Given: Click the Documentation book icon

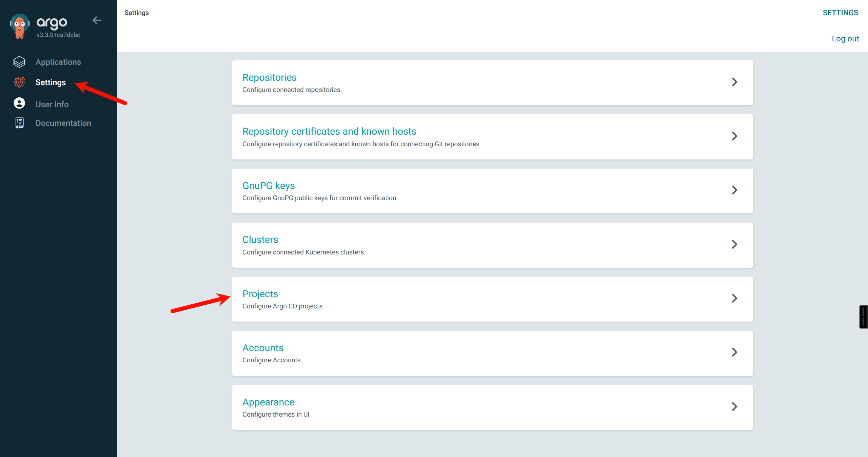Looking at the screenshot, I should [x=20, y=123].
